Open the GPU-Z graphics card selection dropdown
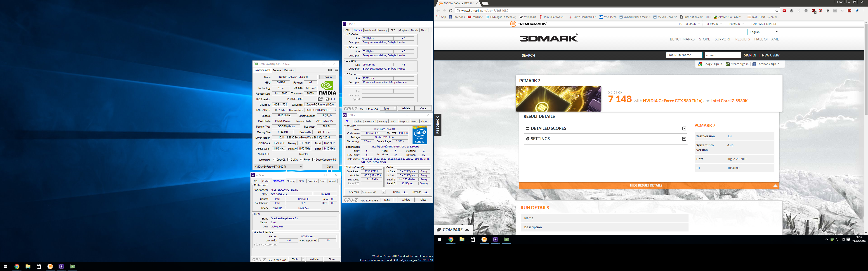Viewport: 868px width, 271px height. click(278, 167)
